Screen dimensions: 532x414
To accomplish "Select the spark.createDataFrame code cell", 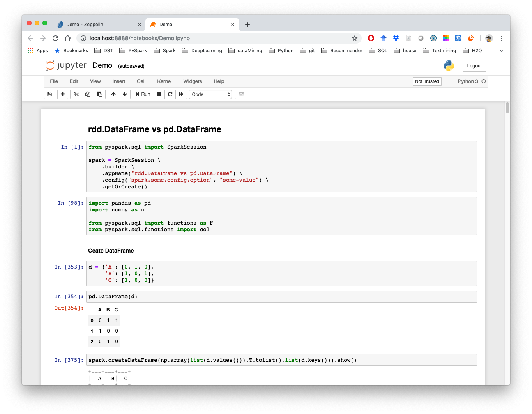I will click(281, 360).
